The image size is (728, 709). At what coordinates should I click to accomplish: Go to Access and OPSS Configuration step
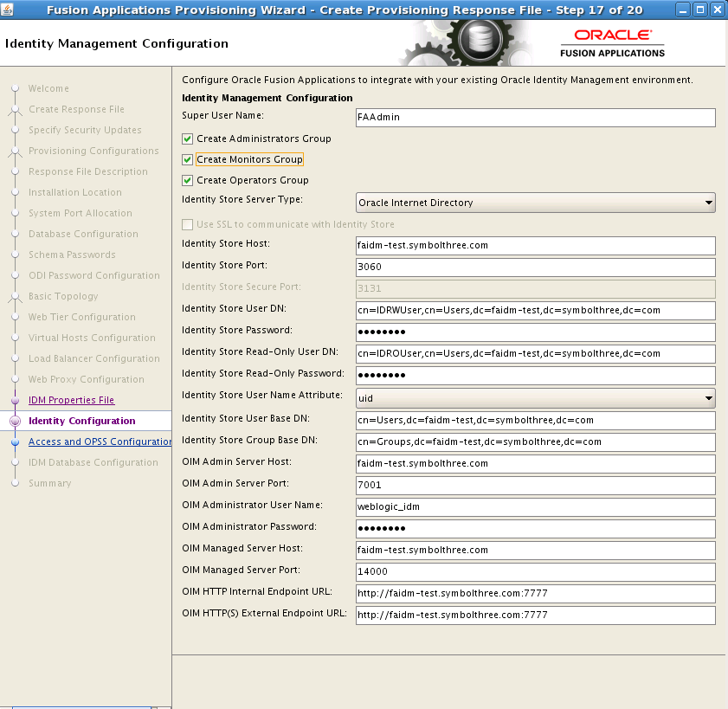click(x=100, y=442)
